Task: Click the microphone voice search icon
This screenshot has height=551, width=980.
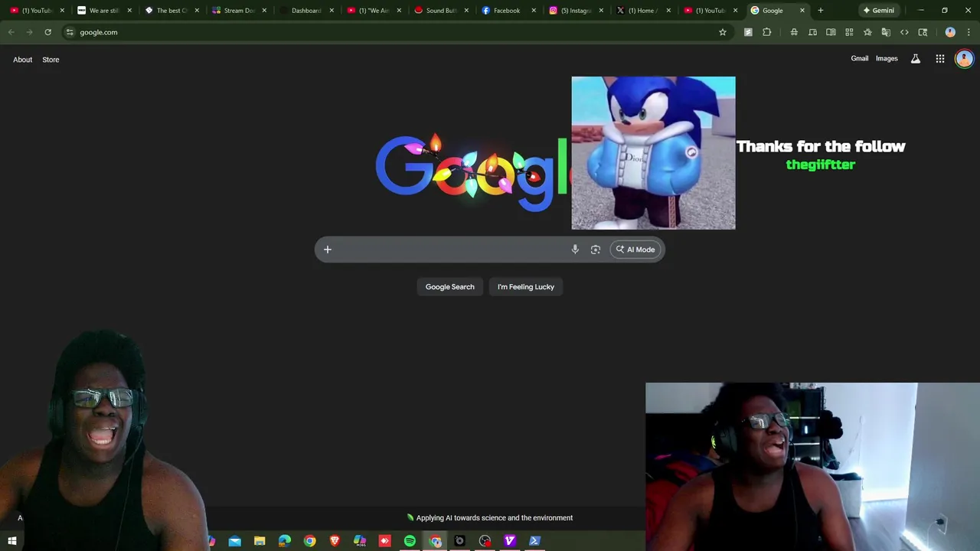Action: (575, 249)
